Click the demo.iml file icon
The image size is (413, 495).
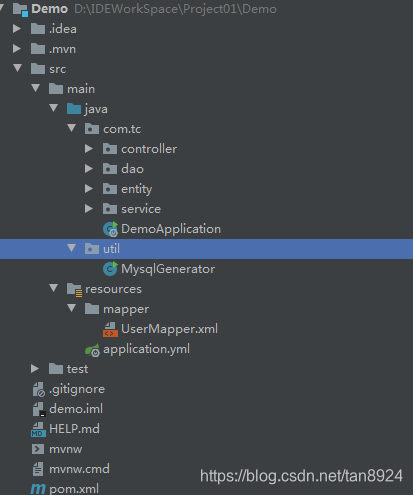pyautogui.click(x=39, y=409)
